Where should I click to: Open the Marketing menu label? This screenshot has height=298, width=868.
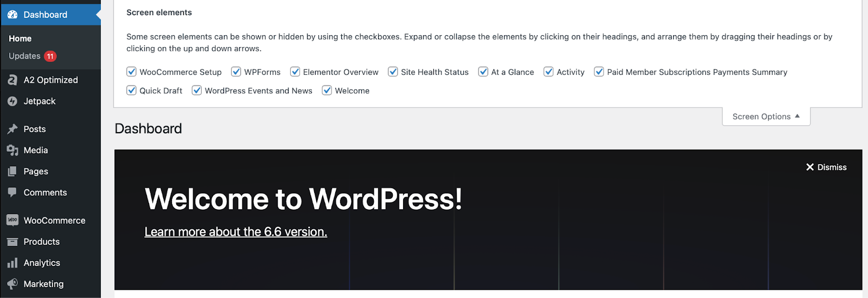43,284
